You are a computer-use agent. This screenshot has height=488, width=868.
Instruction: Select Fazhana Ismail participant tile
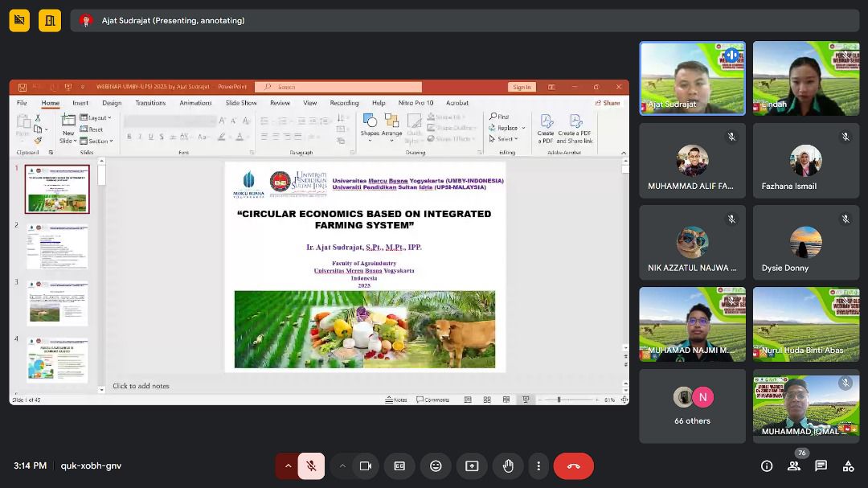point(806,161)
